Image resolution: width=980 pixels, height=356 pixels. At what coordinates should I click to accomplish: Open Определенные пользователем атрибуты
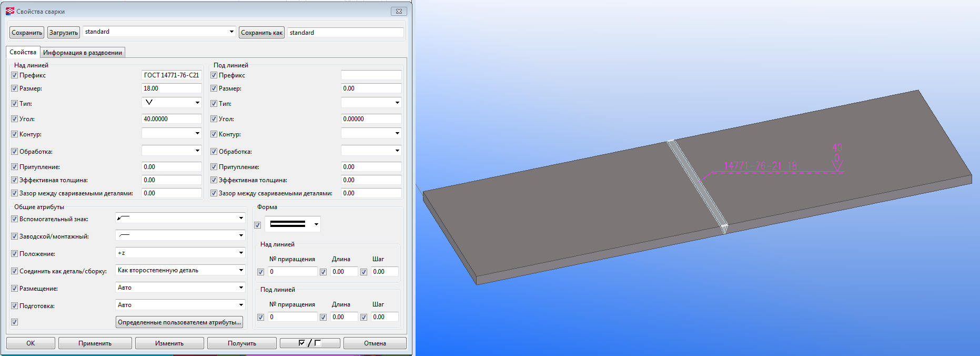point(179,322)
